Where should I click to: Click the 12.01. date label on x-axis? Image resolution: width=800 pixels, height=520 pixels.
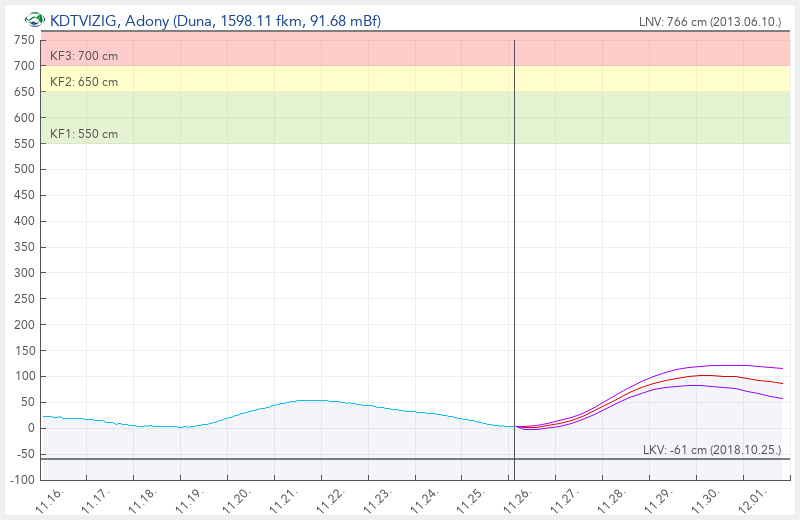tap(750, 500)
